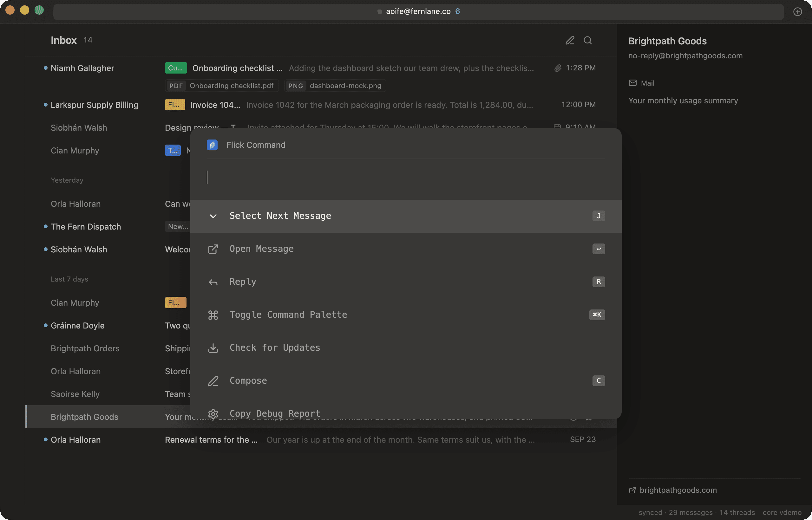Click the external link icon beside brightpathgoods.com

[x=632, y=490]
